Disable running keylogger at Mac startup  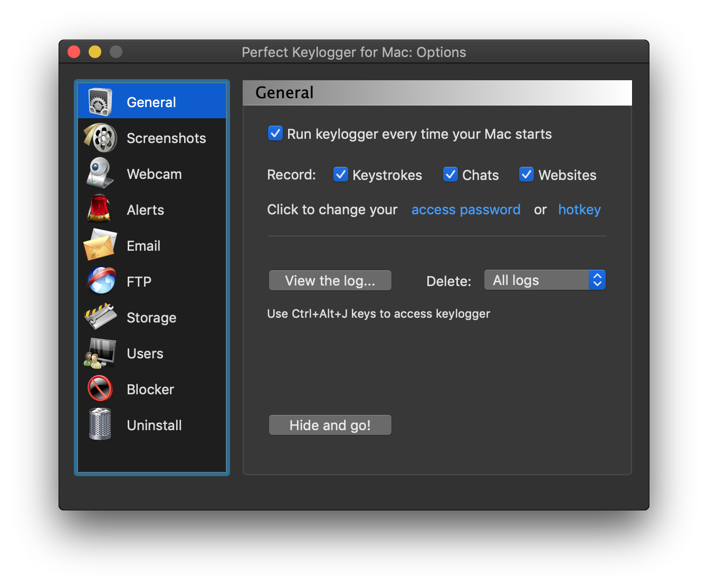275,134
